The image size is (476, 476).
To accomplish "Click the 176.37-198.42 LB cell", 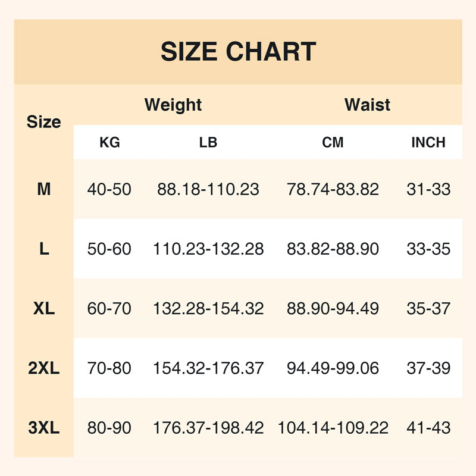I will pos(208,428).
